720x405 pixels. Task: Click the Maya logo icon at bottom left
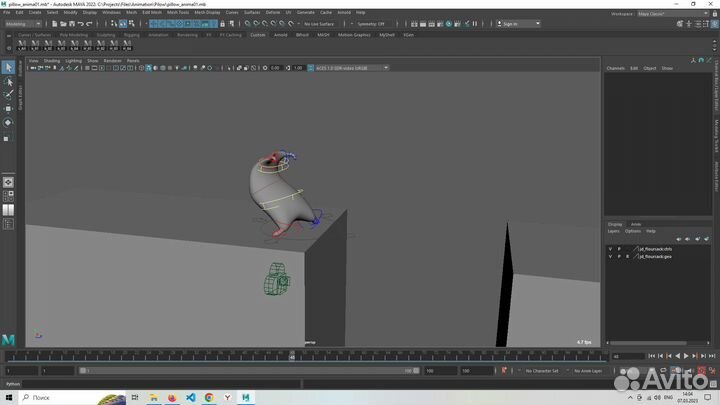point(8,340)
